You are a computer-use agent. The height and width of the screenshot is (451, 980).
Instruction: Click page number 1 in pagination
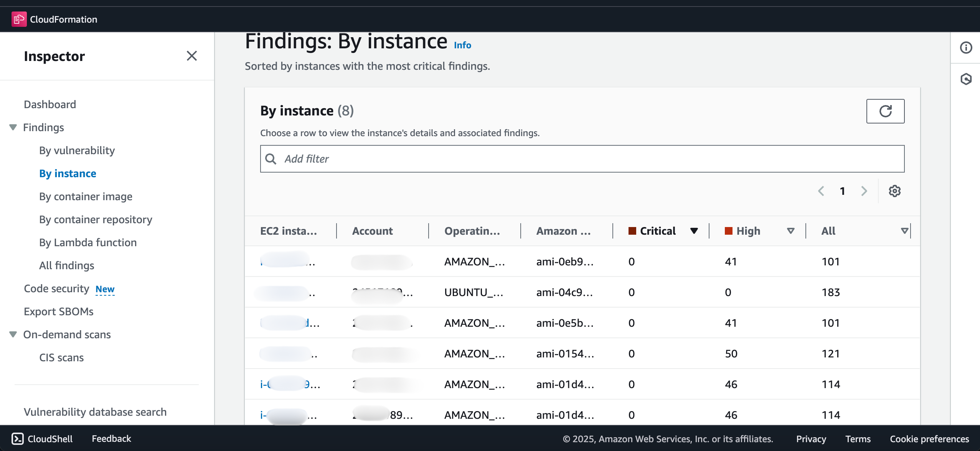tap(842, 191)
